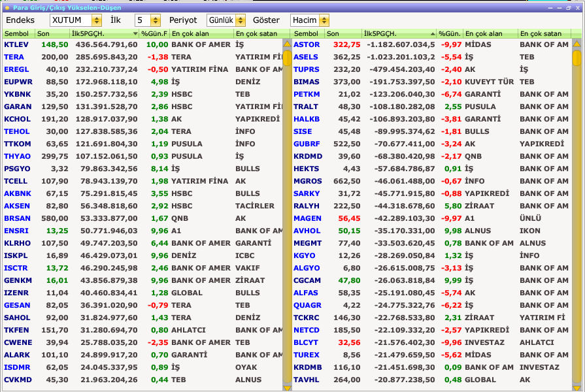Click ÜNLÜ seller in MAGEN row
585x392 pixels.
530,218
